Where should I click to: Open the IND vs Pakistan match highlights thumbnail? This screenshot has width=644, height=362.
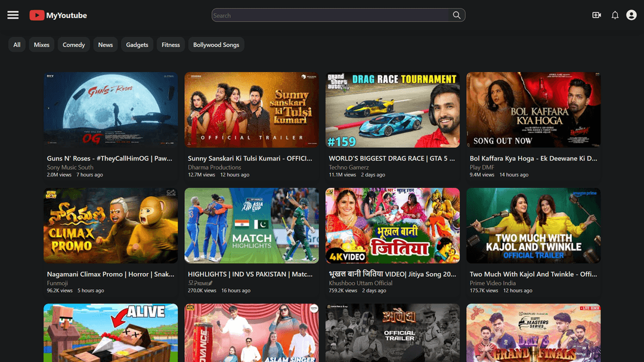coord(252,225)
